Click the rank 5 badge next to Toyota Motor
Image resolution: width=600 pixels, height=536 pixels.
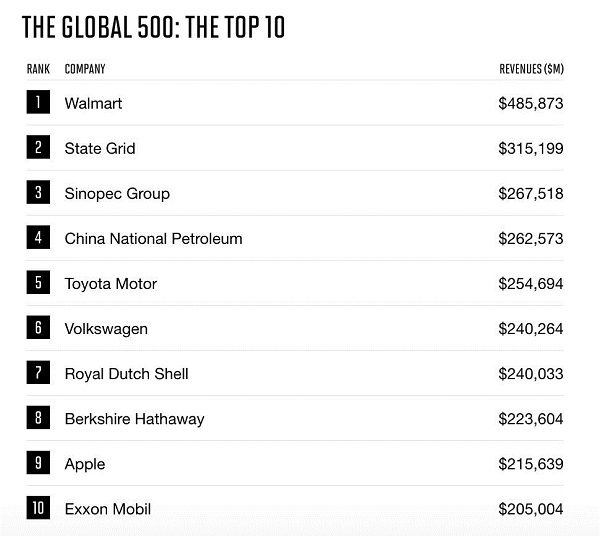point(38,282)
